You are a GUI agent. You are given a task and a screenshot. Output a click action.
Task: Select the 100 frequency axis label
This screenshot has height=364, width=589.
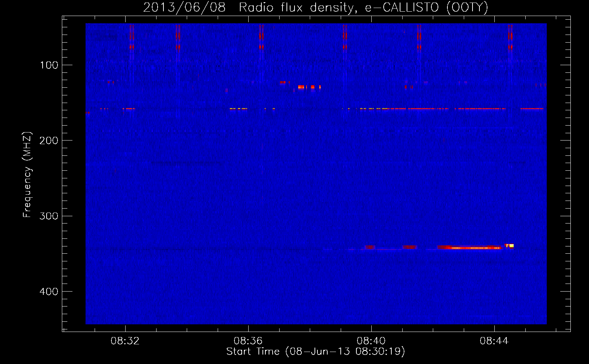(49, 65)
